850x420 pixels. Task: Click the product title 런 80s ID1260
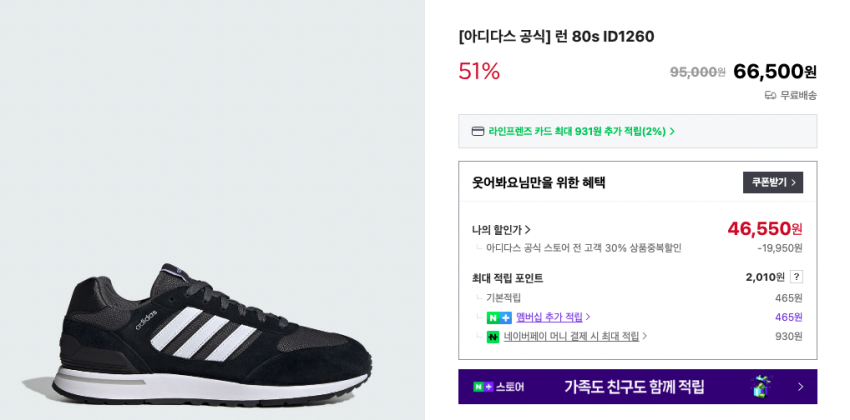click(x=556, y=37)
